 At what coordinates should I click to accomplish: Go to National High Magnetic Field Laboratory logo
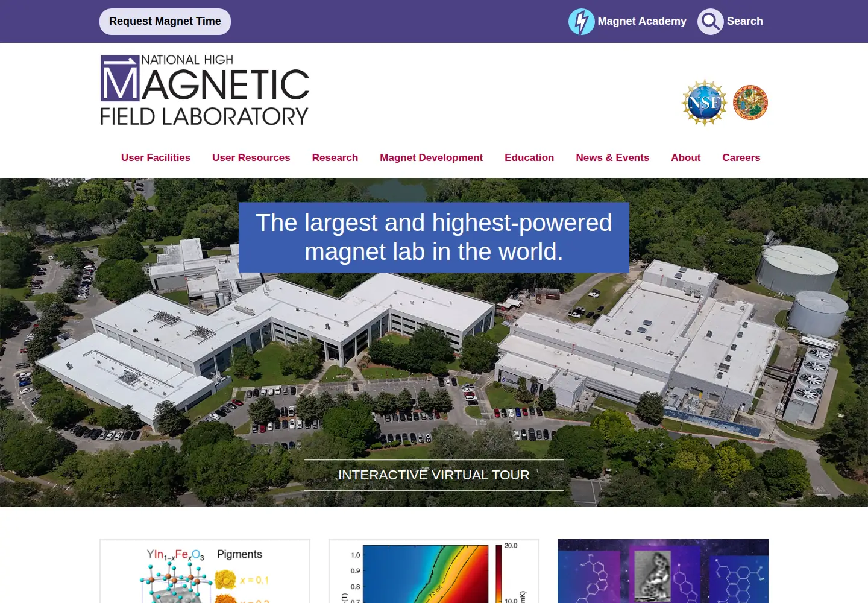[204, 90]
